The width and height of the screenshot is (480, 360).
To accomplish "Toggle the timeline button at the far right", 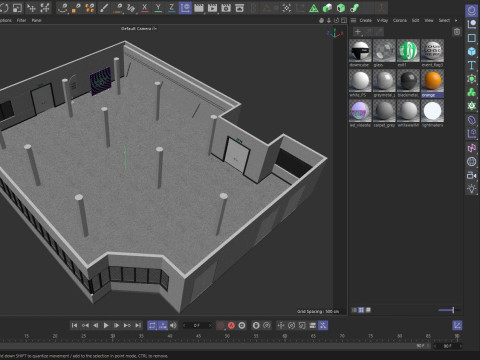I will pos(457,325).
